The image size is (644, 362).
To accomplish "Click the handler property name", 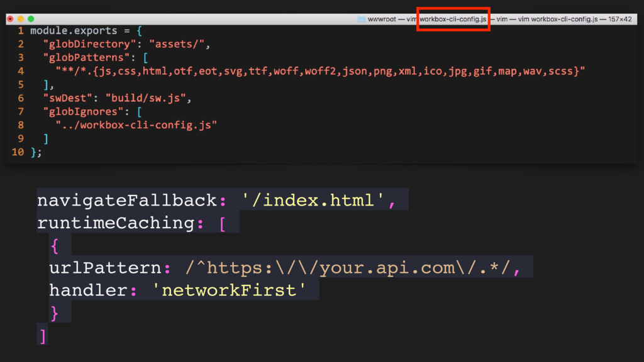I will coord(89,290).
